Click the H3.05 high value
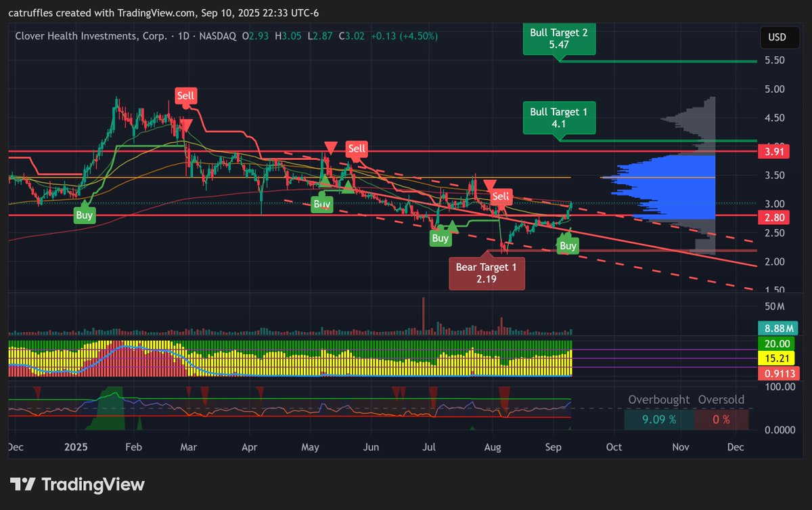This screenshot has height=510, width=812. 287,36
